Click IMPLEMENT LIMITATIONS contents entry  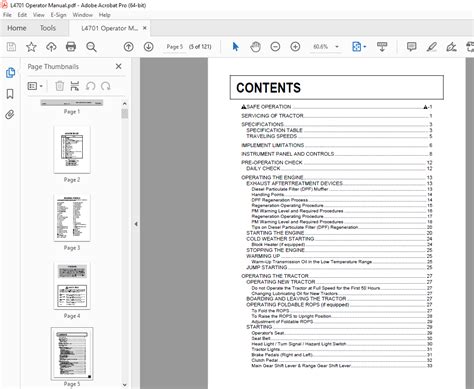[x=337, y=145]
